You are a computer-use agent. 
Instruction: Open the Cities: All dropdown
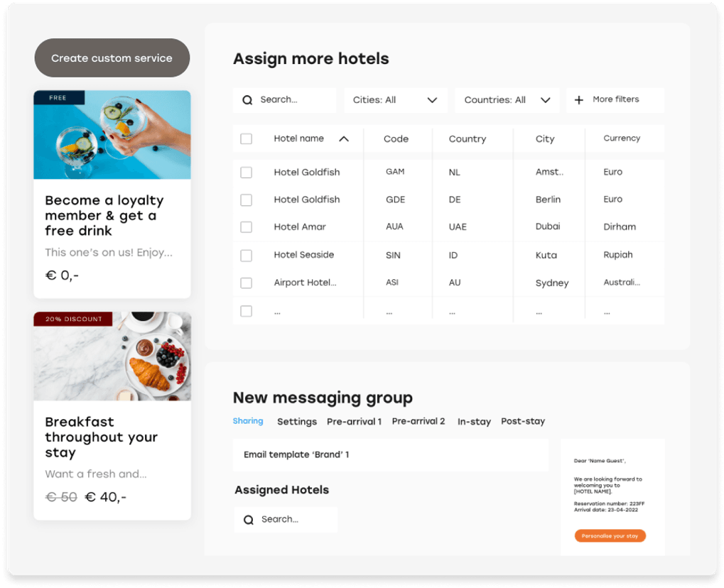(x=396, y=100)
